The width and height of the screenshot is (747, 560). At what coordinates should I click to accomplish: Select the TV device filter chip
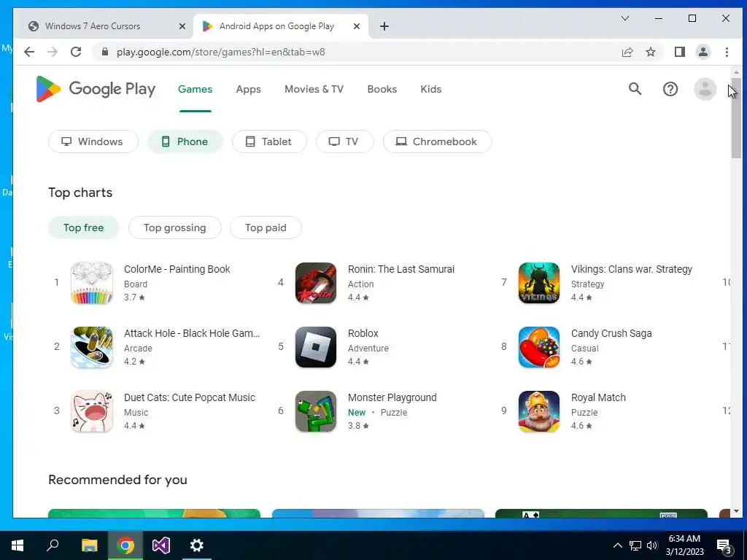pyautogui.click(x=344, y=141)
